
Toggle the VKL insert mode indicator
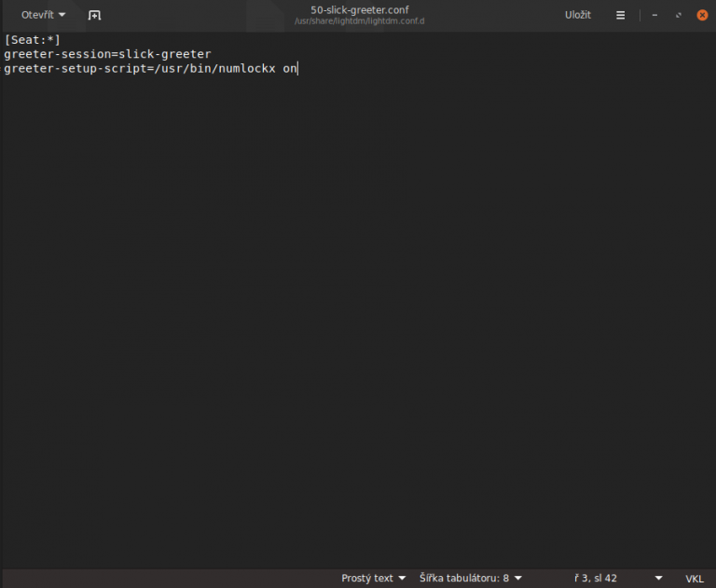click(x=695, y=578)
